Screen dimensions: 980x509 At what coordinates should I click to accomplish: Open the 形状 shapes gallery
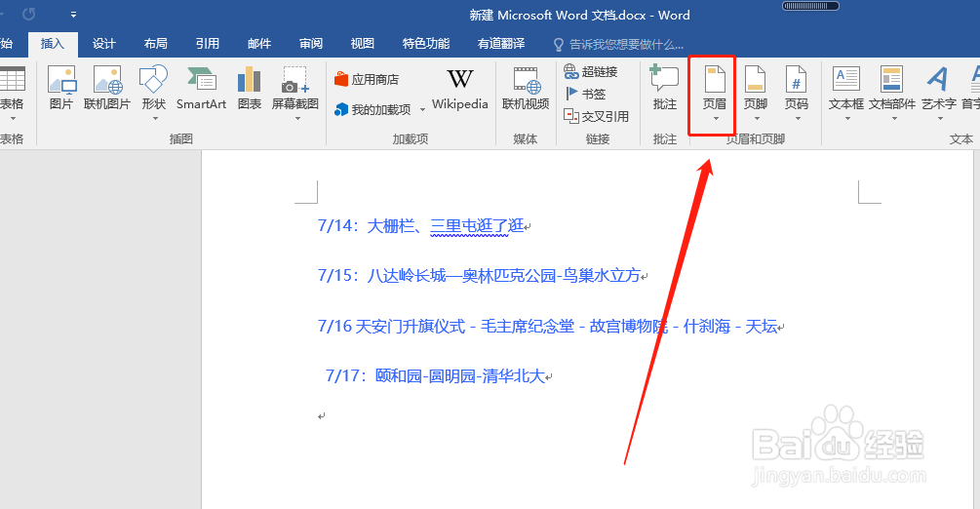pos(153,92)
